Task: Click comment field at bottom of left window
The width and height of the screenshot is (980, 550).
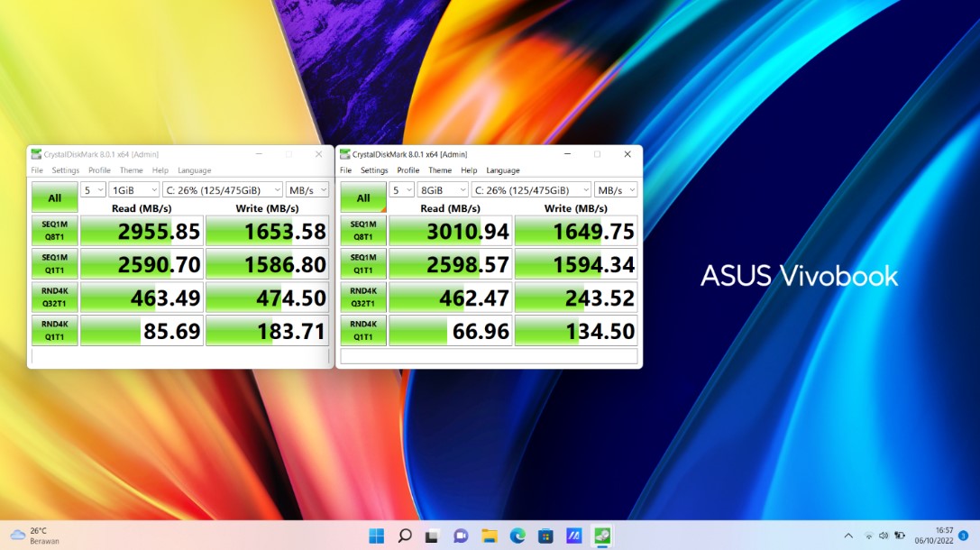Action: (180, 356)
